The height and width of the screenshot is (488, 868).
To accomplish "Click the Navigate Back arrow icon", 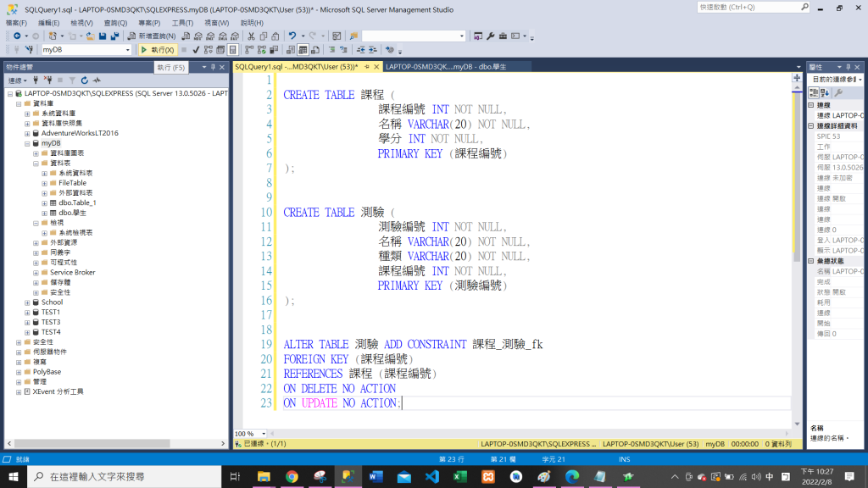I will click(x=17, y=36).
